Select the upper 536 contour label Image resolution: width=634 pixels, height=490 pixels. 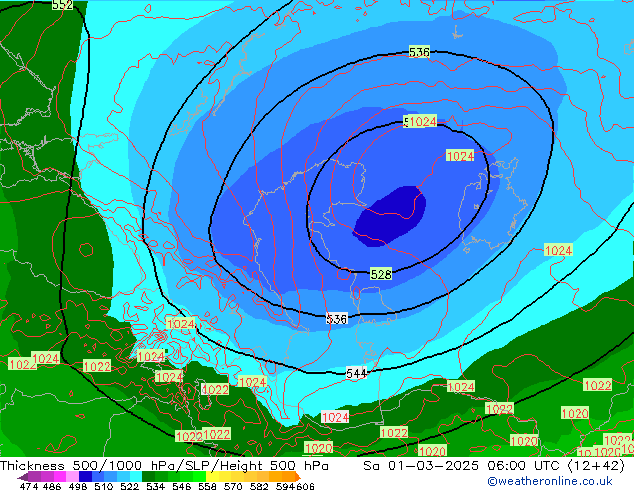tap(419, 52)
